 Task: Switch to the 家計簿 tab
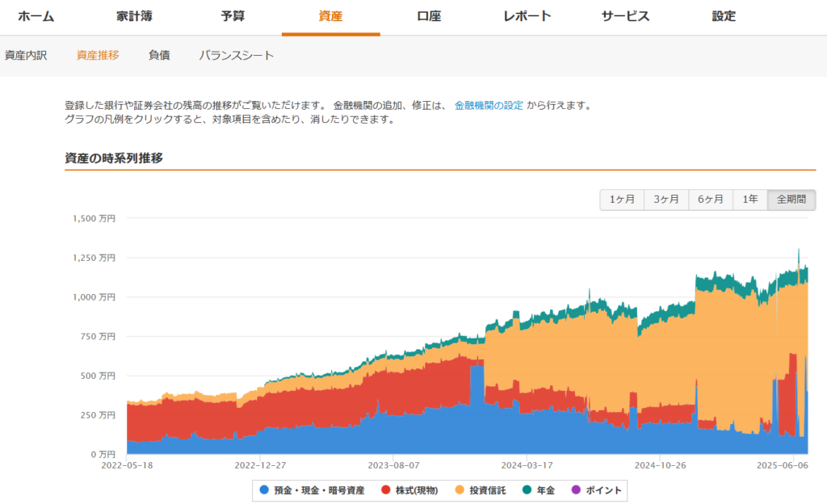pyautogui.click(x=135, y=16)
